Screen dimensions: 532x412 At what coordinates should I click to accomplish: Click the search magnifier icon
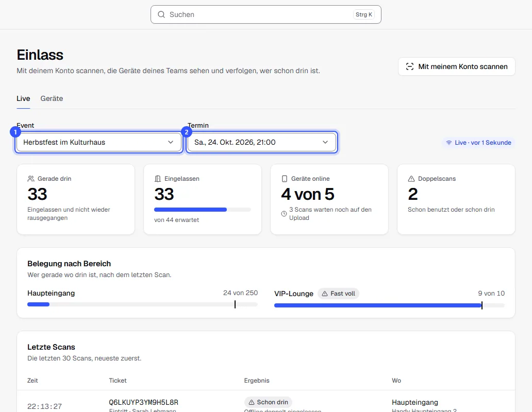click(161, 14)
